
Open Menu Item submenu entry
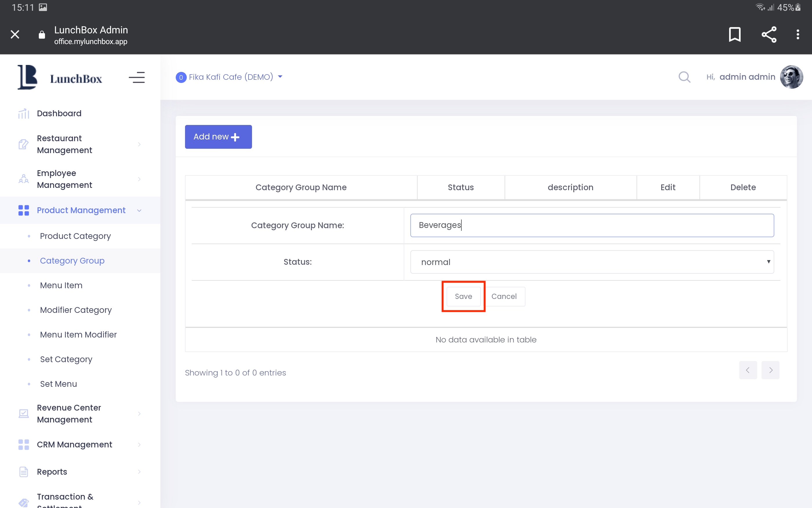pyautogui.click(x=61, y=285)
